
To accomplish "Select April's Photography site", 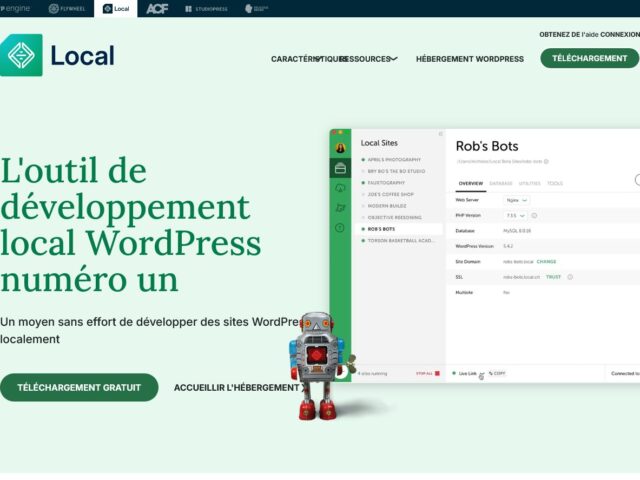I will click(394, 160).
